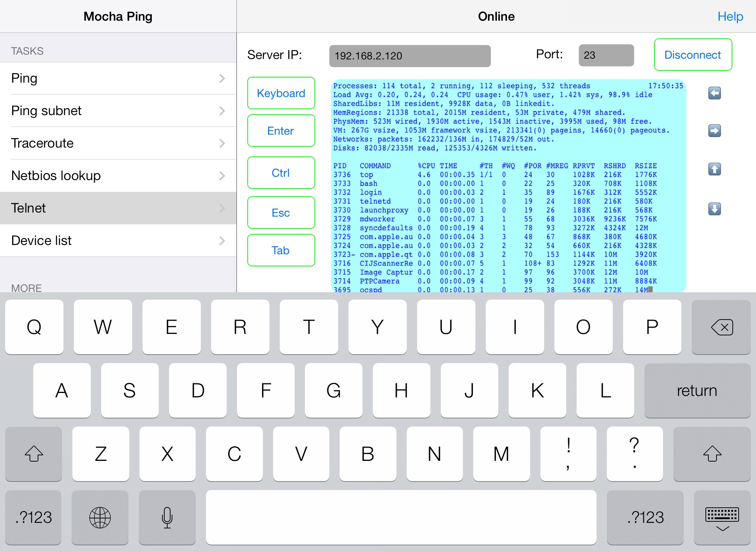The width and height of the screenshot is (756, 552).
Task: Tap the Z key
Action: point(101,454)
